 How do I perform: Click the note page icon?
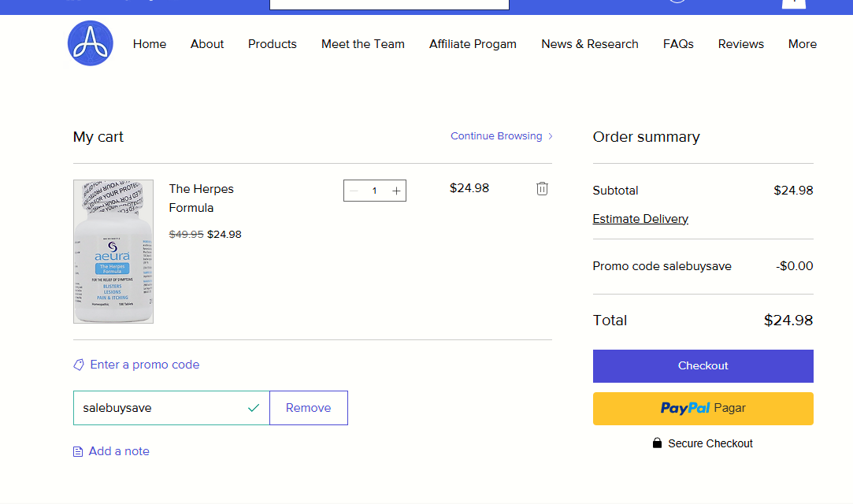click(x=78, y=452)
